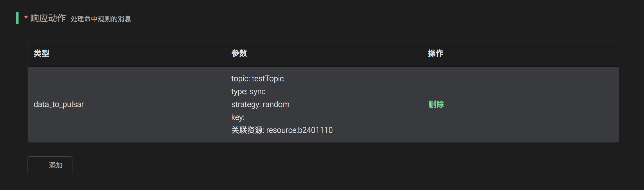Click the green vertical bar section marker

17,18
